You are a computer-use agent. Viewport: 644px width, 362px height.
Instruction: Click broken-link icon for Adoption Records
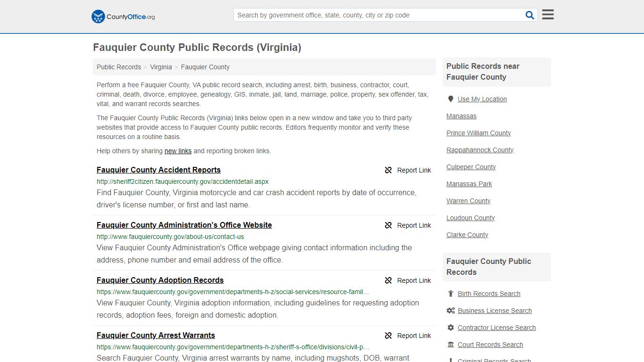click(x=388, y=280)
